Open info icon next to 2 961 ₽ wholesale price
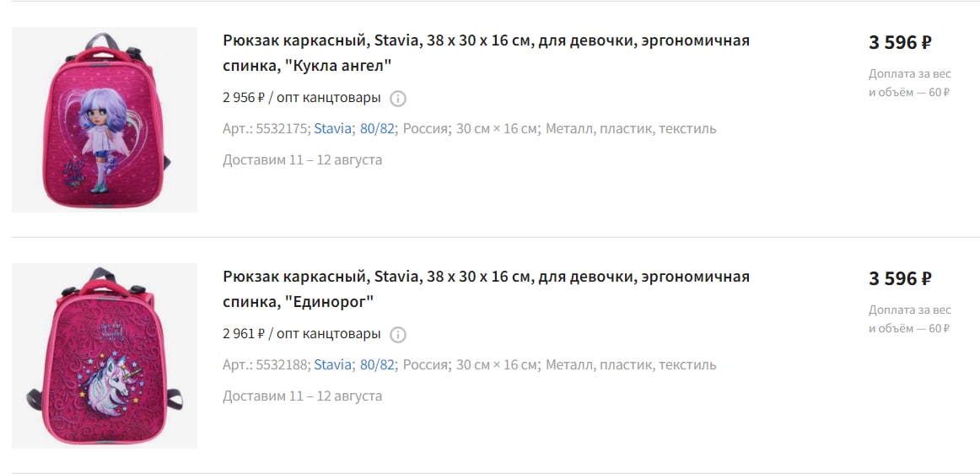Viewport: 980px width, 474px height. pyautogui.click(x=398, y=335)
